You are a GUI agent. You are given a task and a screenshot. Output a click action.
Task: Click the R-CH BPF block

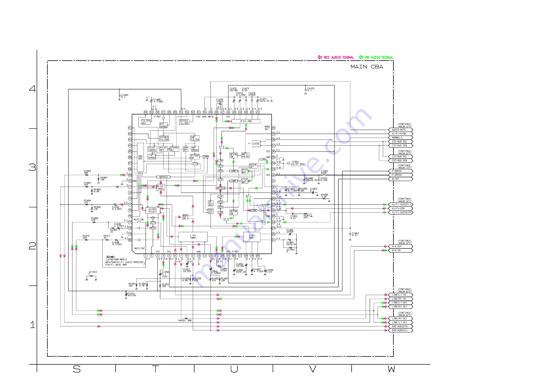244,171
